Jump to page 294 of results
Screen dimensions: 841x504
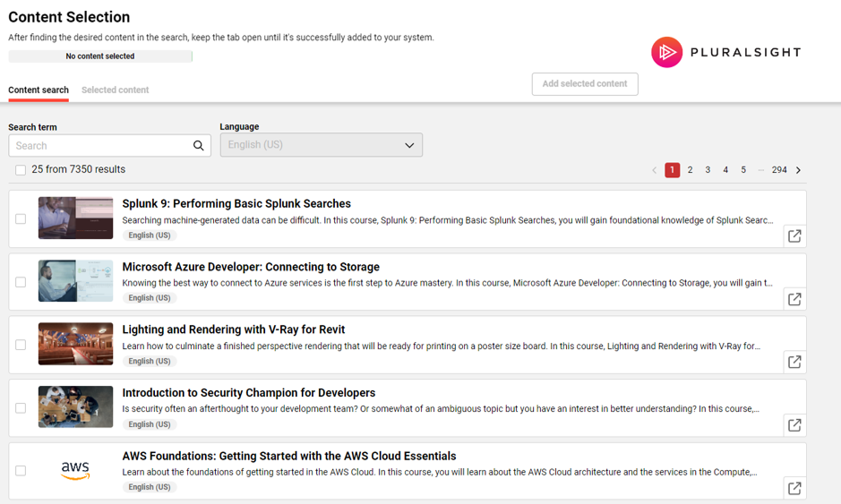(779, 170)
